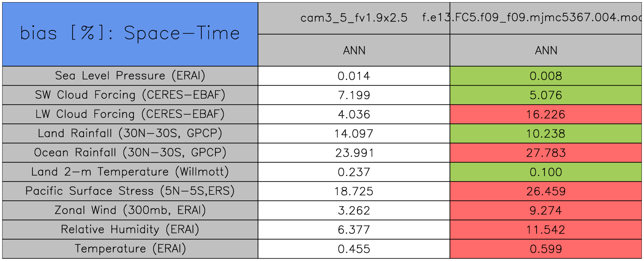Image resolution: width=644 pixels, height=261 pixels.
Task: Click the red cell showing 16.226
Action: pos(546,114)
